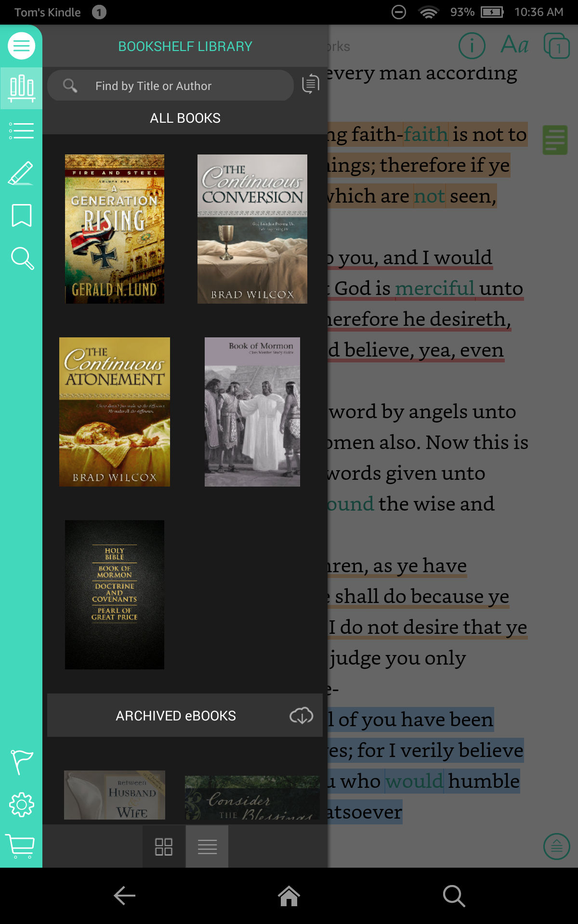Tap the green word 'faith' in the text
The height and width of the screenshot is (924, 578).
(x=426, y=134)
